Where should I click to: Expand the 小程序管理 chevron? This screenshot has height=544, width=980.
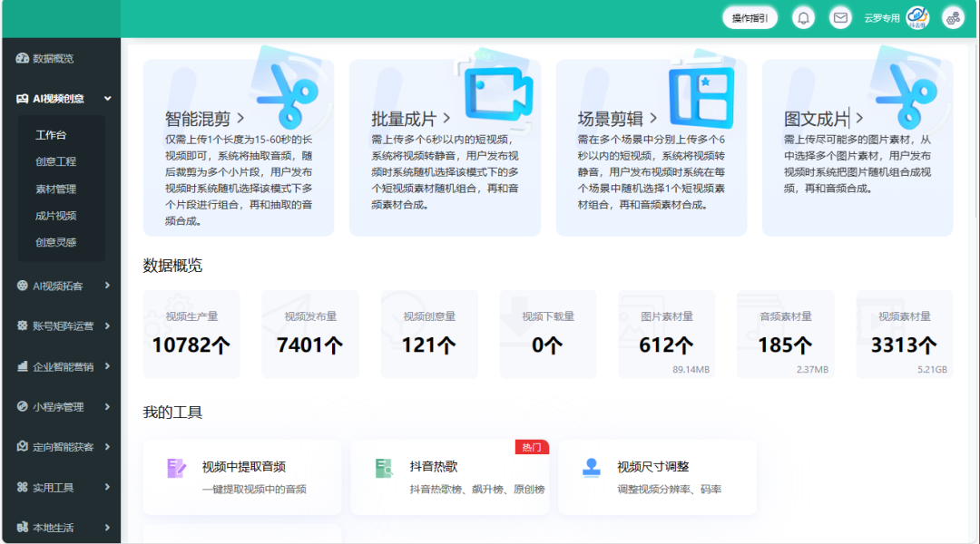click(x=107, y=406)
